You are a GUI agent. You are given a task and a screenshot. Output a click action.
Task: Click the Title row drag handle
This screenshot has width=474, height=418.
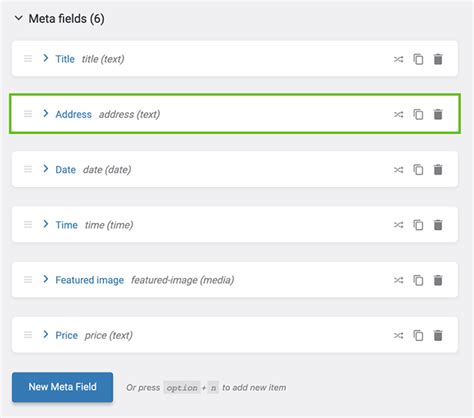[28, 59]
